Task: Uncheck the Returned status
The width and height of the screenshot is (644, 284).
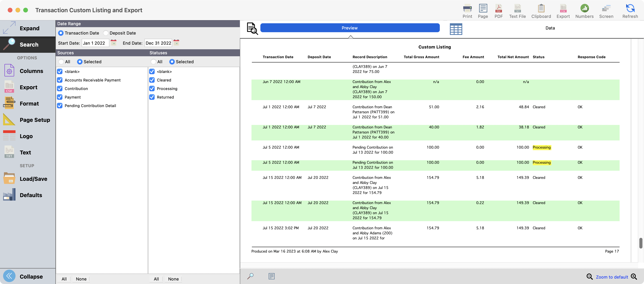Action: [x=152, y=97]
